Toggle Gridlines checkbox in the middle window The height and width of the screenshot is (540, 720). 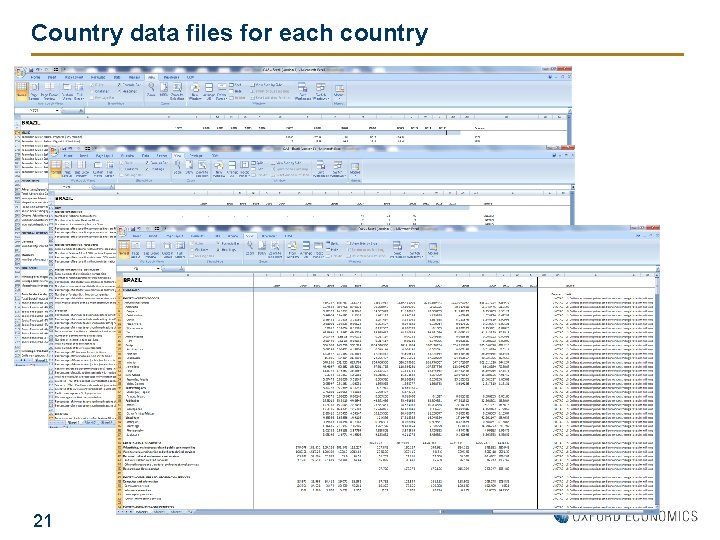coord(130,169)
